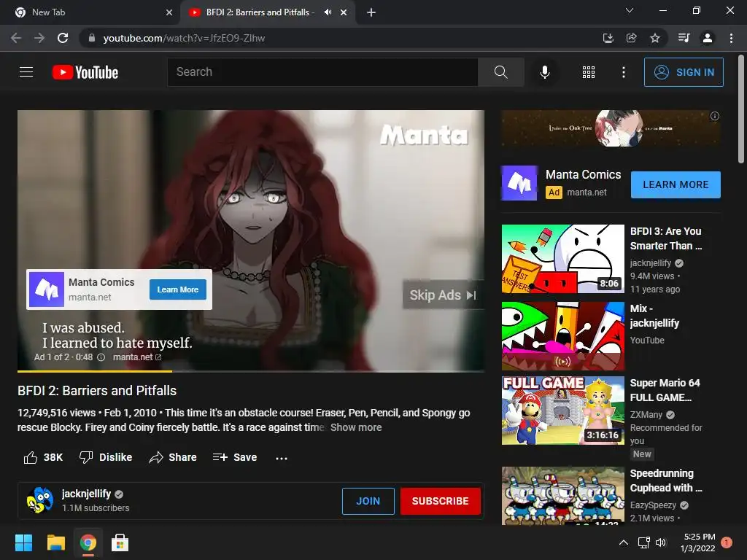This screenshot has height=560, width=747.
Task: Click the Under the Oak Tree banner ad
Action: pos(611,128)
